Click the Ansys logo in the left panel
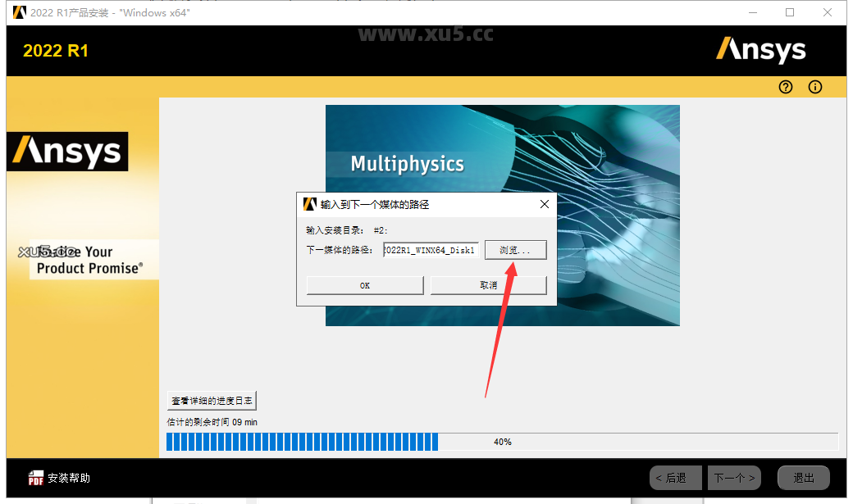853x504 pixels. point(66,151)
